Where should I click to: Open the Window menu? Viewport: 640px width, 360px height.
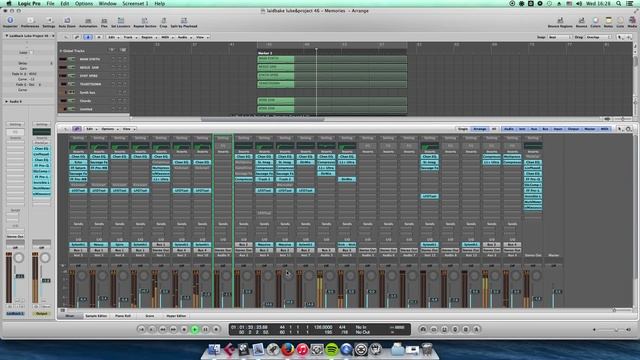(x=108, y=4)
